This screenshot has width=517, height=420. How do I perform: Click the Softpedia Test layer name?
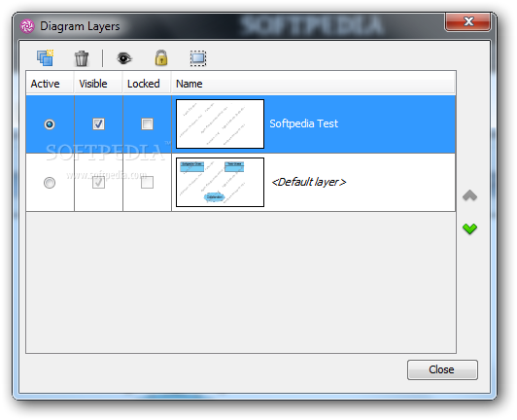(303, 123)
